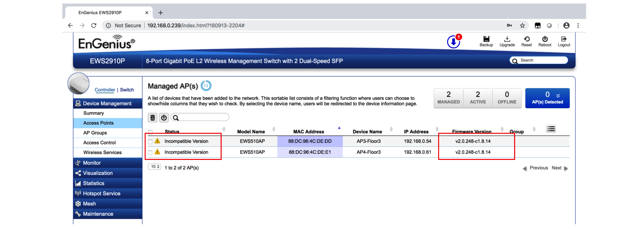Open Device Management menu section
The height and width of the screenshot is (232, 644).
108,103
